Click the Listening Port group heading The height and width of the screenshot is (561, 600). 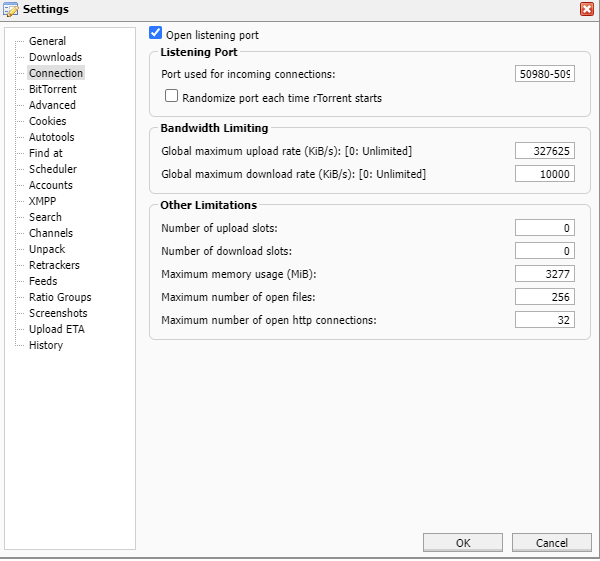click(199, 52)
